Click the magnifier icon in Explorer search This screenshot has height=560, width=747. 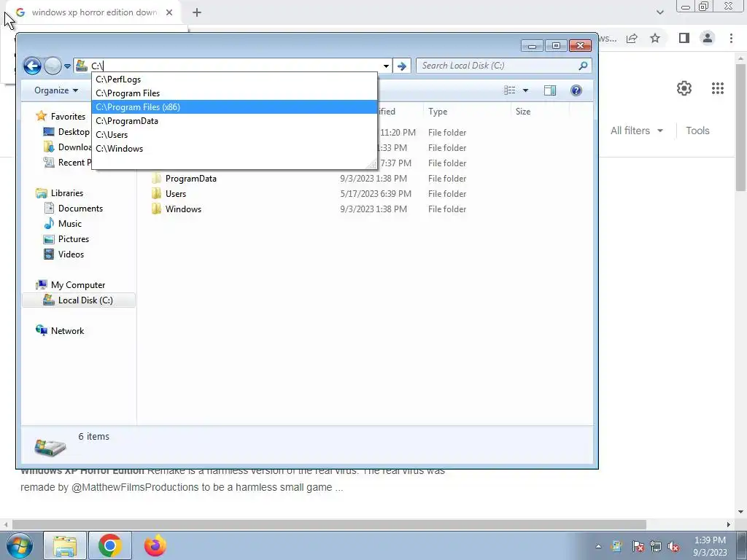click(x=583, y=66)
